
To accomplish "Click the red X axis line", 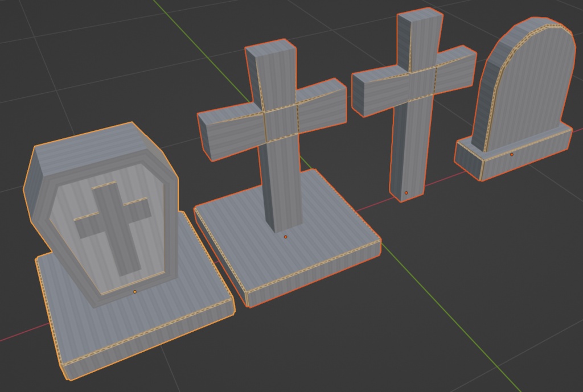I will pos(22,333).
